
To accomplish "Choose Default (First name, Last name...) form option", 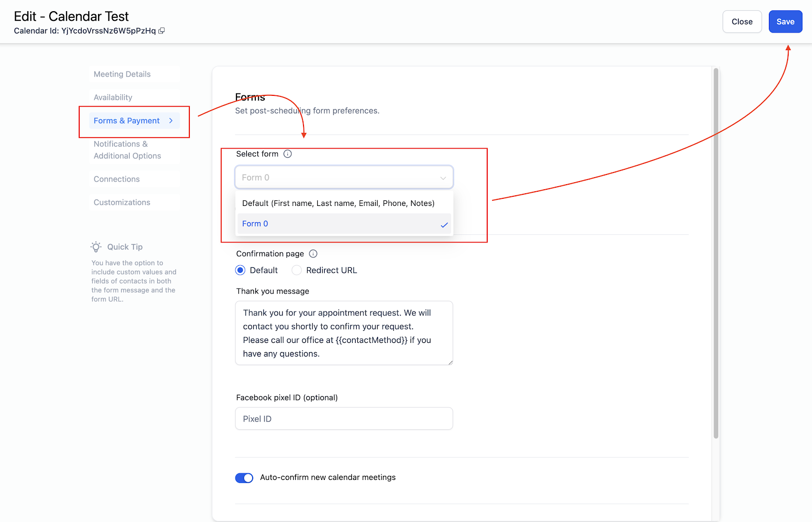I will [x=344, y=203].
